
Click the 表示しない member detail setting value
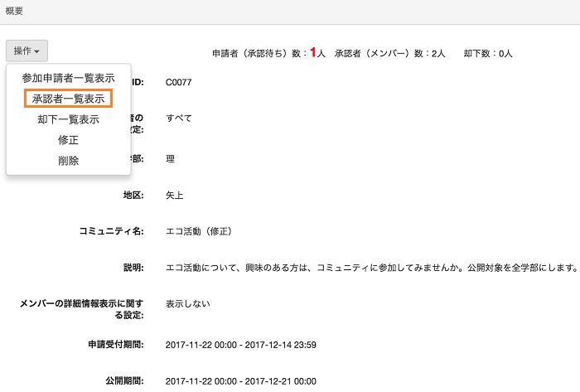click(x=188, y=303)
